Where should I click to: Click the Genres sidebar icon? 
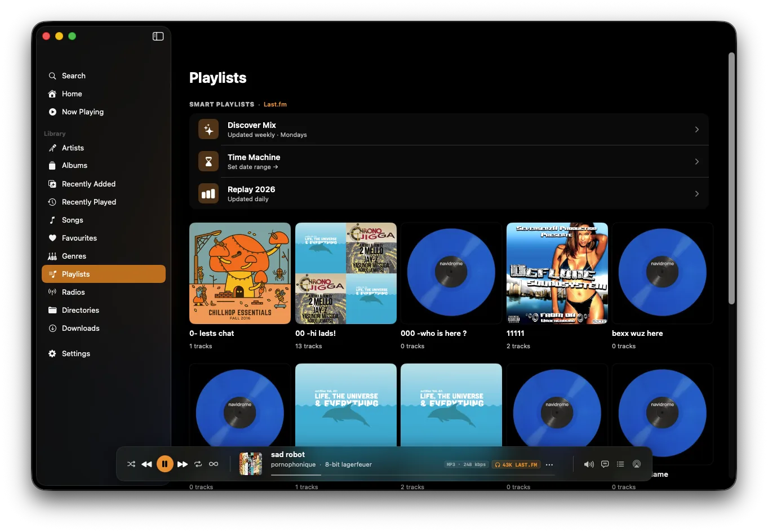(x=52, y=256)
